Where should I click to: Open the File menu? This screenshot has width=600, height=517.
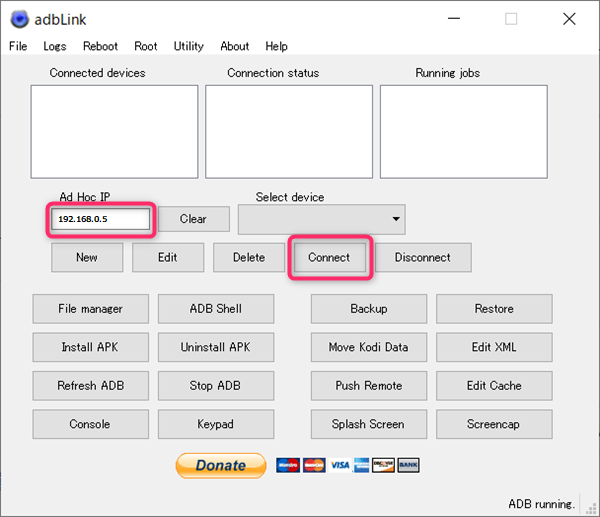18,46
